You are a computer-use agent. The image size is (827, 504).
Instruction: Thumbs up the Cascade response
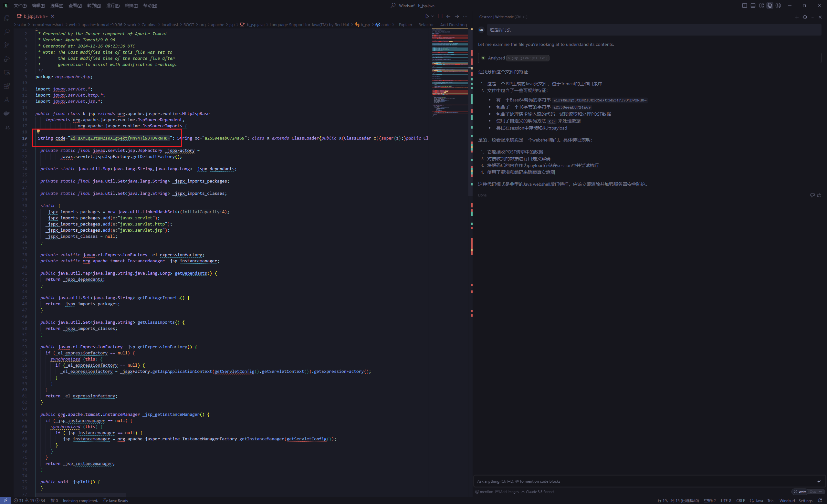pos(819,195)
